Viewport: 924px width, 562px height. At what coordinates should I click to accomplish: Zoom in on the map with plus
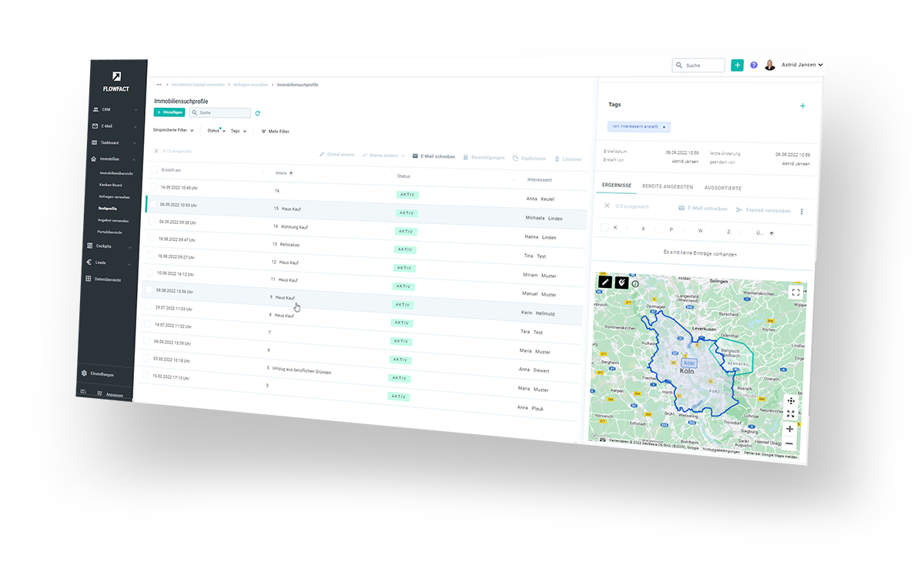pos(789,429)
